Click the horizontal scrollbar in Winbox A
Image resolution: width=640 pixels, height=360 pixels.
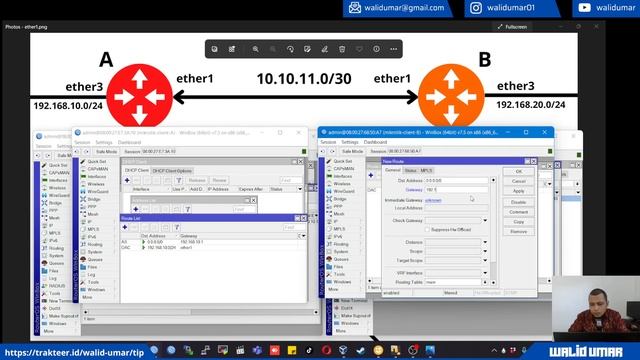click(200, 312)
